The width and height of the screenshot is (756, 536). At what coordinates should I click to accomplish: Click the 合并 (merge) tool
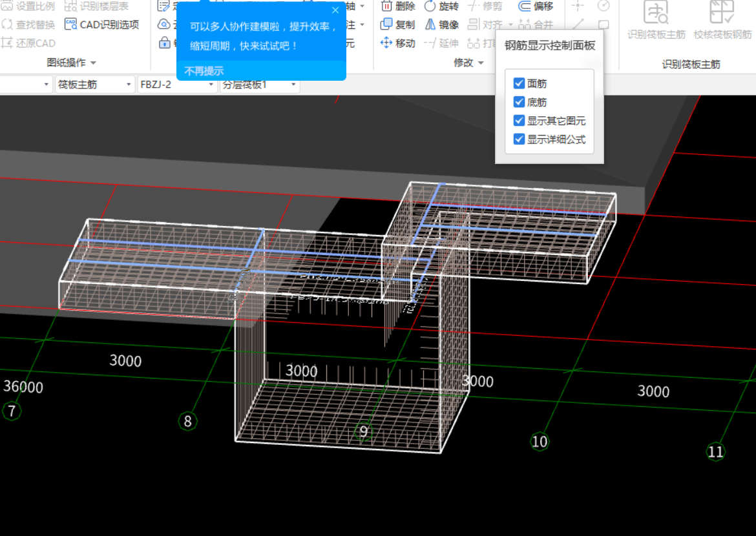click(536, 25)
